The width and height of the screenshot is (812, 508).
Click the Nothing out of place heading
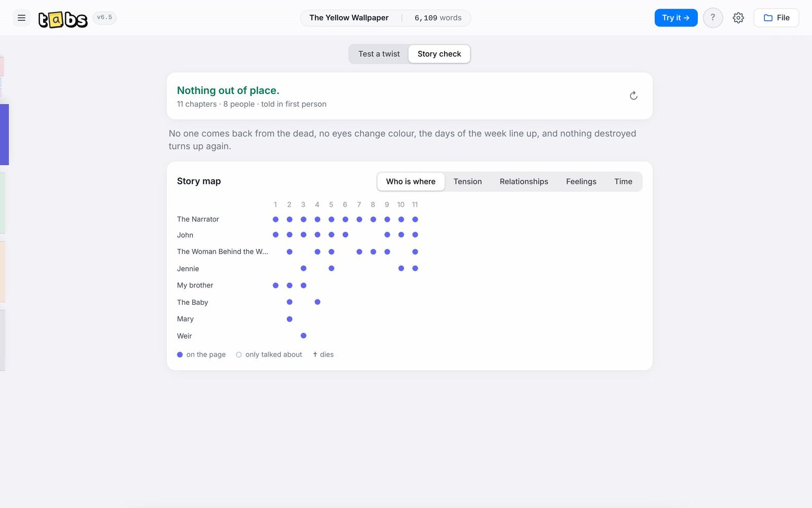[x=228, y=90]
